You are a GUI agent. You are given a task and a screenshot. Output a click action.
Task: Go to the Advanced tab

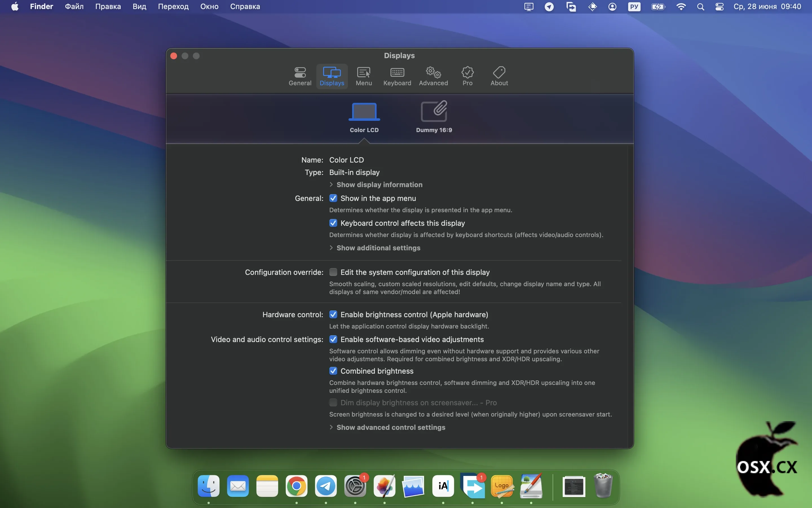(x=433, y=76)
